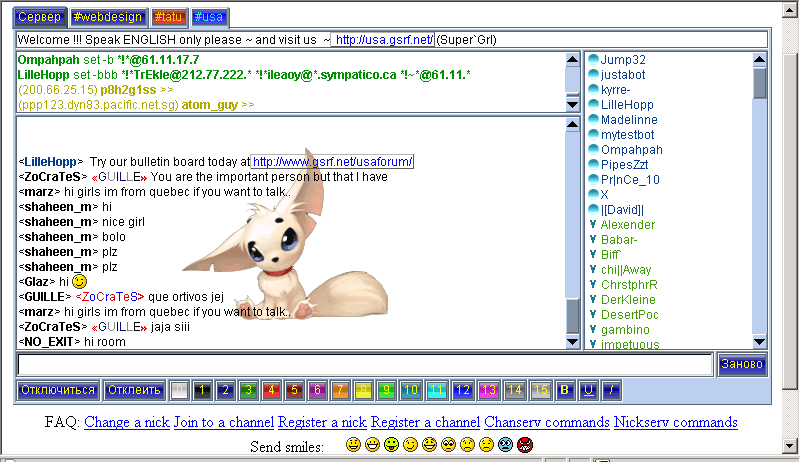
Task: Send the rolling-eyes smiley before the sad one
Action: [448, 445]
